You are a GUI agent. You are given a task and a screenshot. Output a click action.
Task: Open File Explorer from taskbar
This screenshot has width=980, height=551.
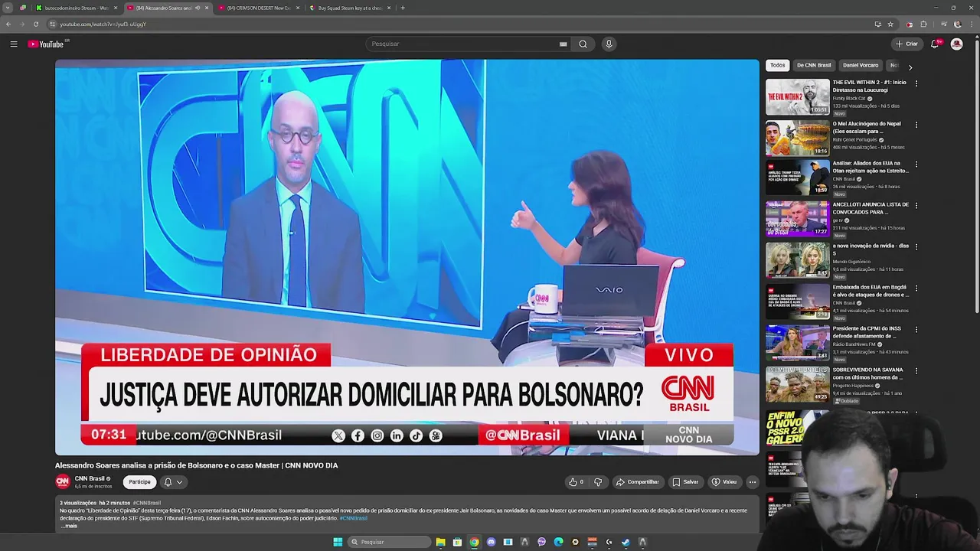pos(440,542)
